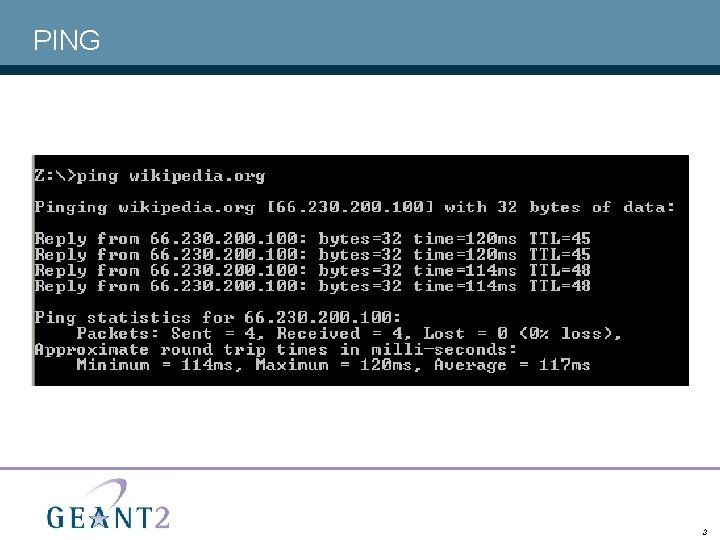Click the GEANT2 logo
This screenshot has height=540, width=720.
click(x=108, y=505)
